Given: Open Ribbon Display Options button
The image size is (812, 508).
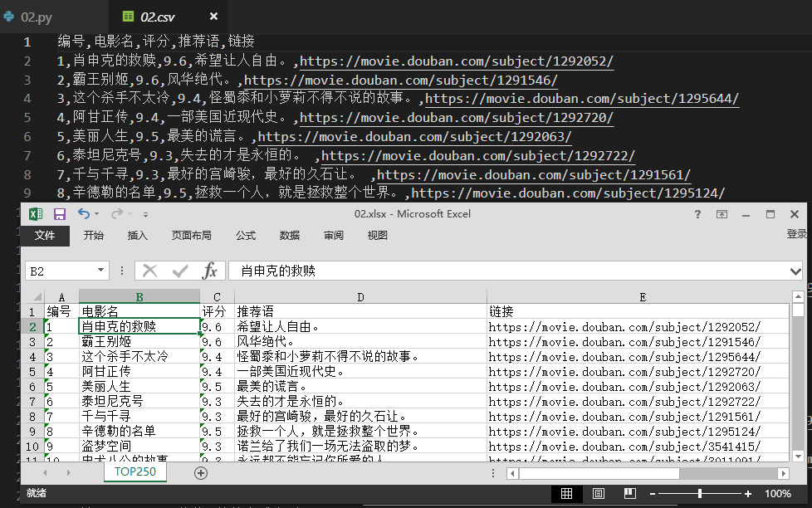Looking at the screenshot, I should click(x=722, y=214).
